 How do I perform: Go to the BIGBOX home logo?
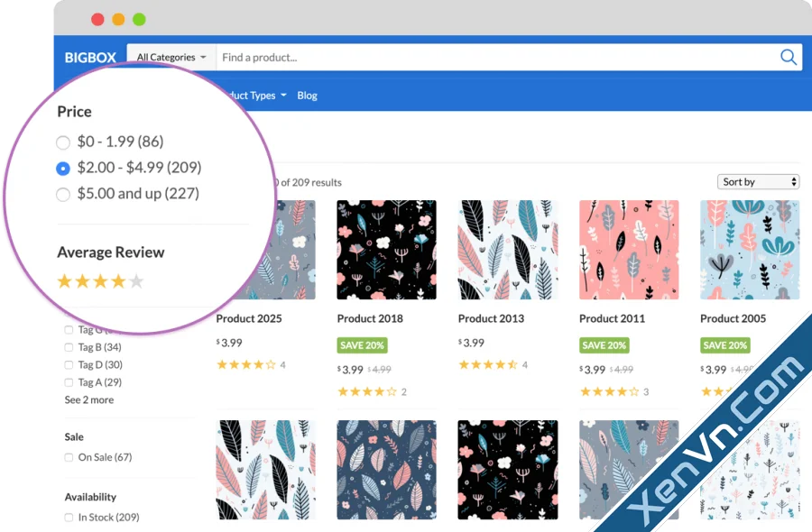[90, 58]
